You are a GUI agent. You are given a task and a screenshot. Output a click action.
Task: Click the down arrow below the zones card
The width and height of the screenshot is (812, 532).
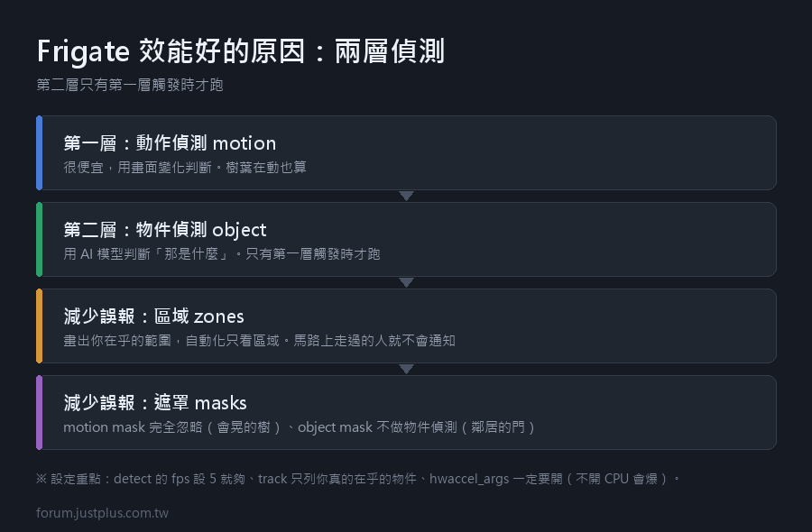pyautogui.click(x=407, y=369)
